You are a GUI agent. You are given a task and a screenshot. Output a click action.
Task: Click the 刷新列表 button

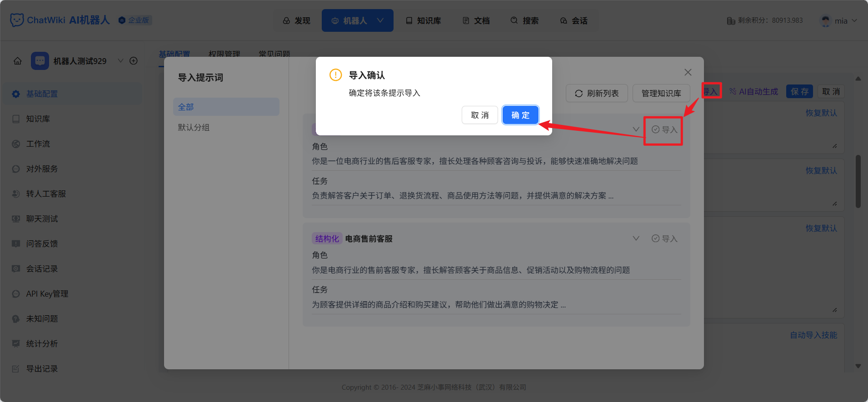[x=597, y=93]
